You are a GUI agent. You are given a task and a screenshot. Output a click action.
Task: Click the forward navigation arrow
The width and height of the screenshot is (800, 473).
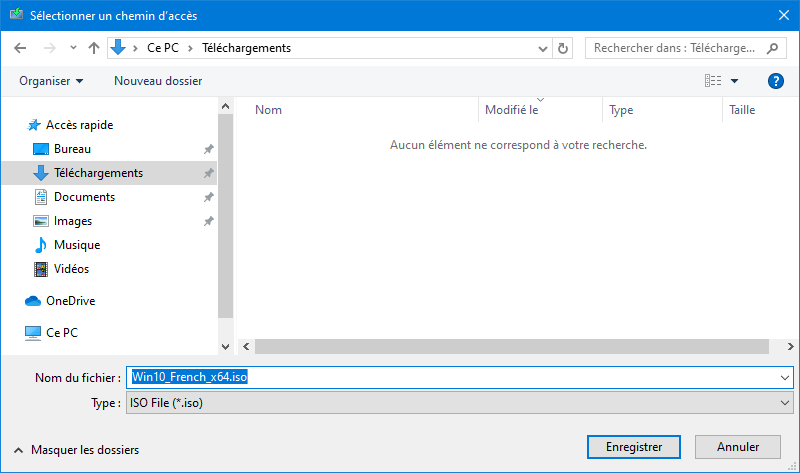pyautogui.click(x=49, y=48)
